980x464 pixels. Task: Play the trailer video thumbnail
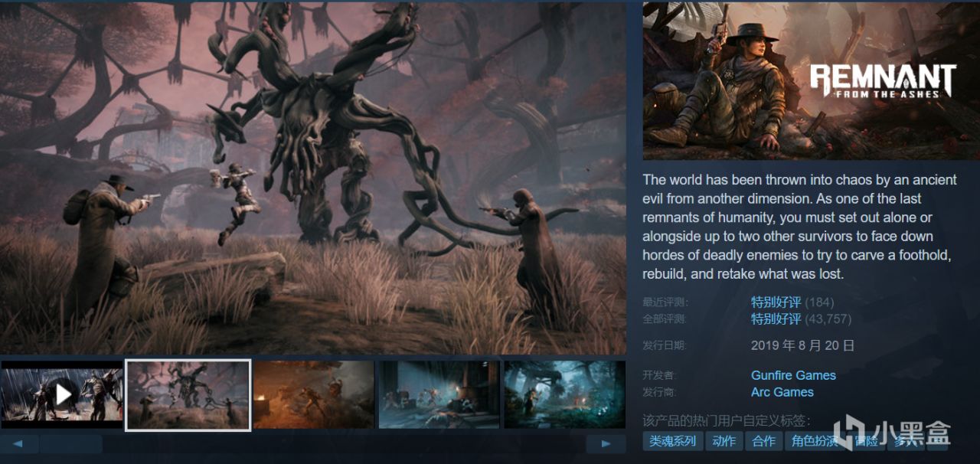coord(62,394)
